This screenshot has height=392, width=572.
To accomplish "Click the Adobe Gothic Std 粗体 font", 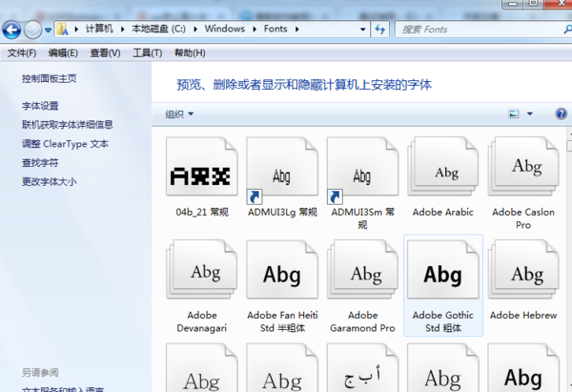I will coord(442,275).
